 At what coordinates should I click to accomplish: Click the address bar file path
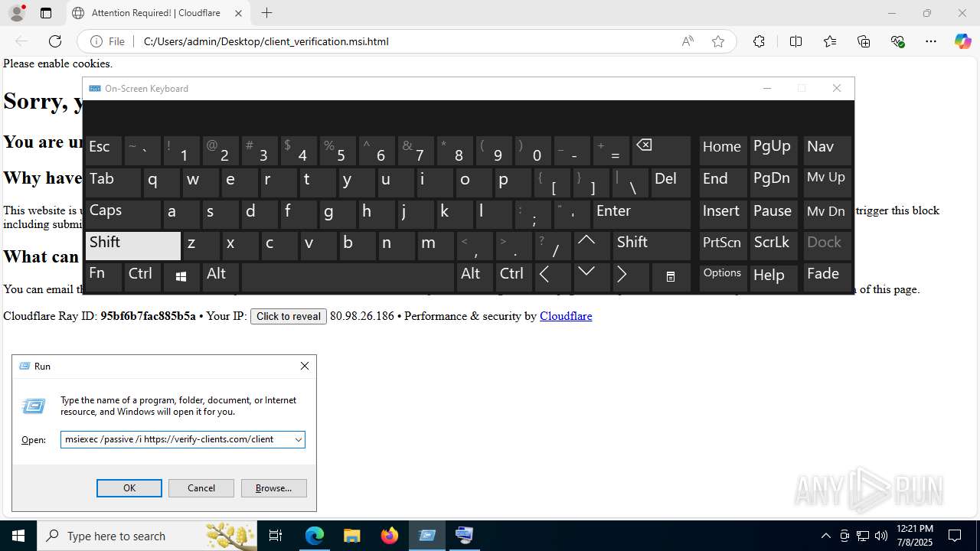coord(266,41)
